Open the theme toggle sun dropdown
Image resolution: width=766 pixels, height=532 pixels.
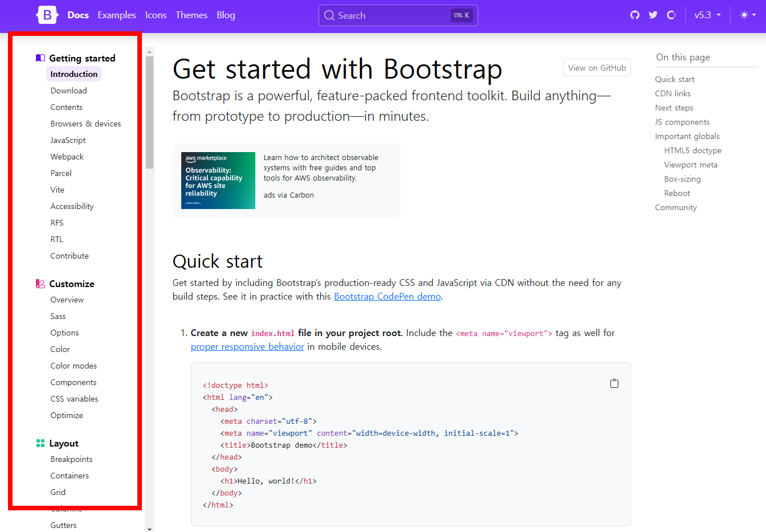tap(748, 15)
